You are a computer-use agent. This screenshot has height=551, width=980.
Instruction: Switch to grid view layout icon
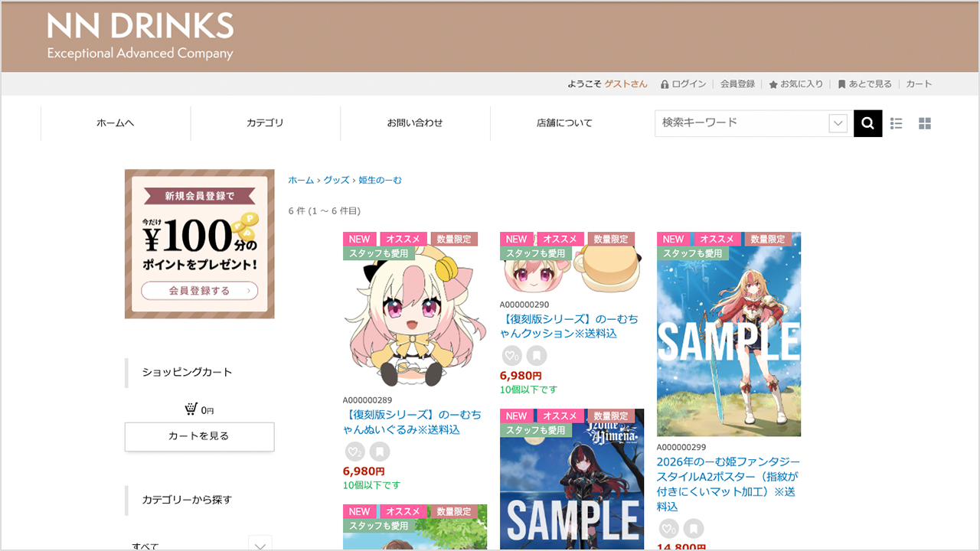click(x=925, y=123)
